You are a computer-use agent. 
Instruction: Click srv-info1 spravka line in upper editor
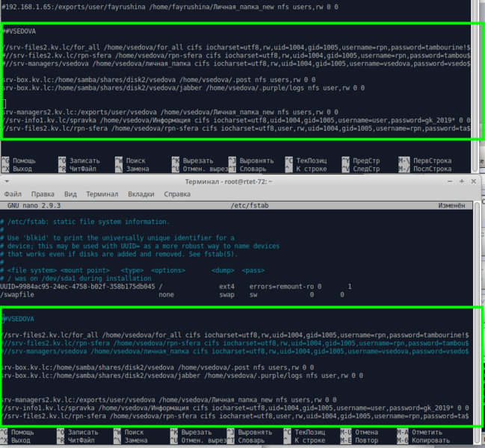236,120
